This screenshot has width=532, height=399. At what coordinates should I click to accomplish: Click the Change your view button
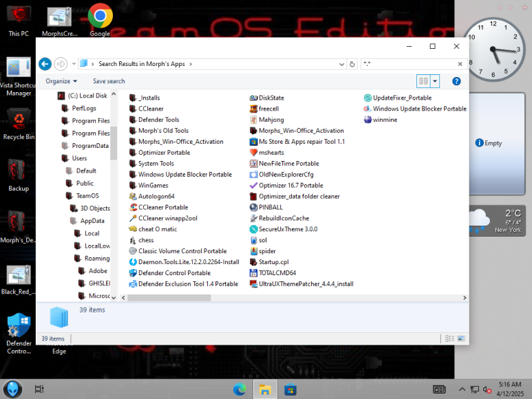point(423,81)
